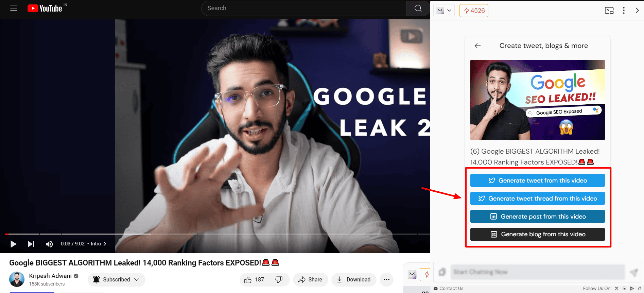Screen dimensions: 644x293
Task: Focus the YouTube search field
Action: (304, 8)
